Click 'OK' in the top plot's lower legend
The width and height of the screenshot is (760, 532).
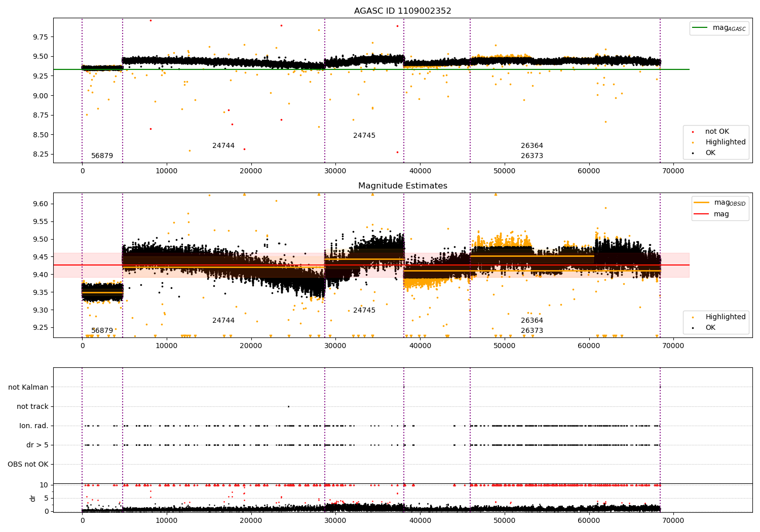coord(710,153)
